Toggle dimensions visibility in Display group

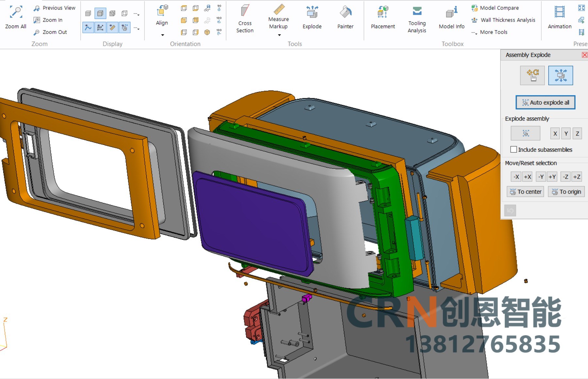(x=100, y=28)
